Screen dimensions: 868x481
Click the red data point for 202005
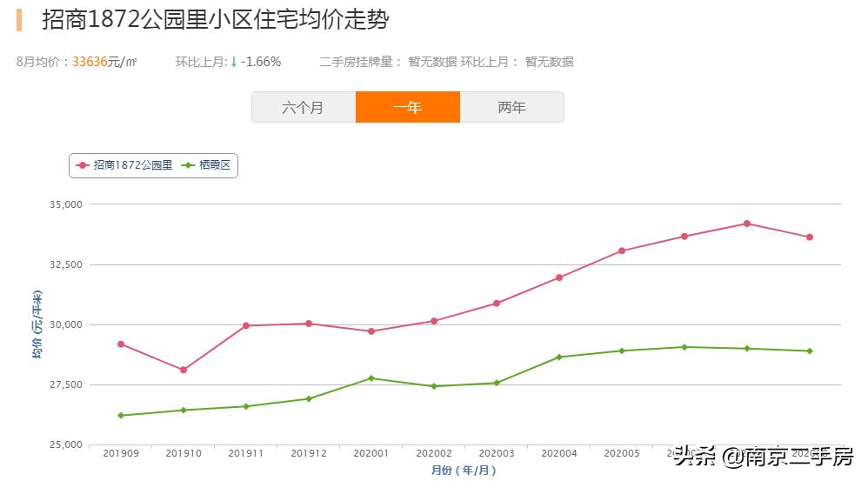point(622,251)
